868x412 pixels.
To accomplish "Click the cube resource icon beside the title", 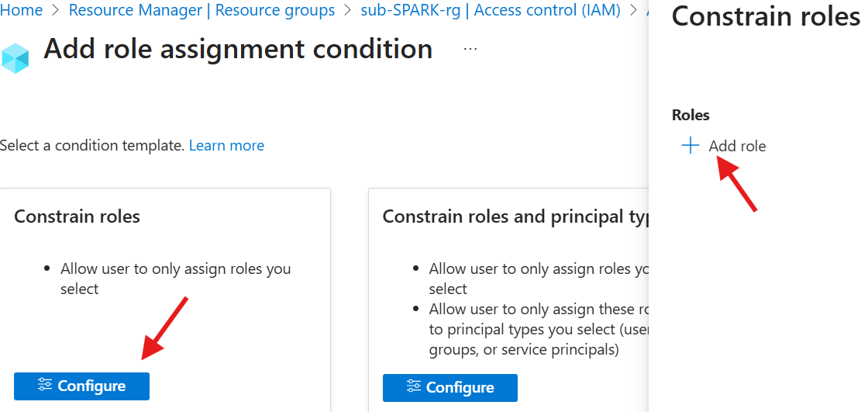I will click(x=15, y=58).
